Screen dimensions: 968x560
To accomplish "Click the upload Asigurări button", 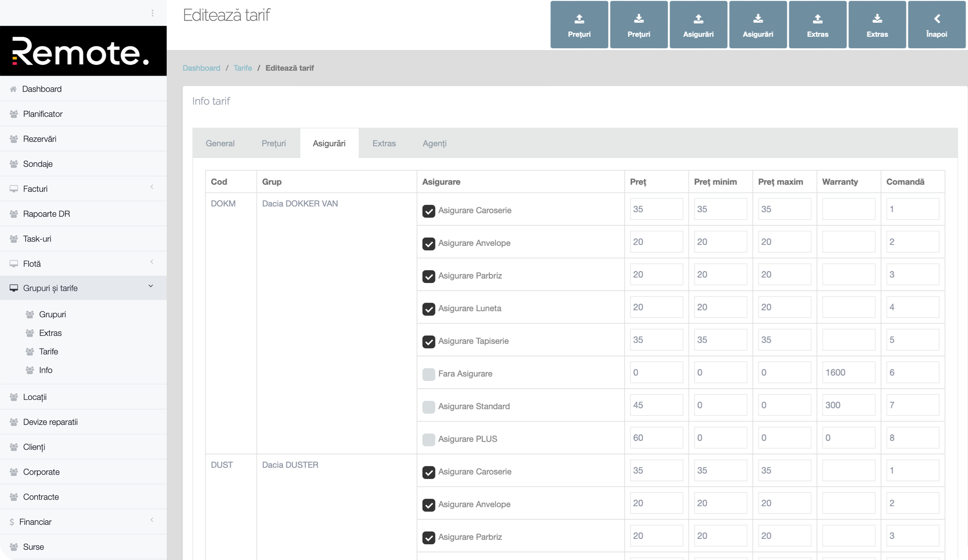I will tap(698, 25).
